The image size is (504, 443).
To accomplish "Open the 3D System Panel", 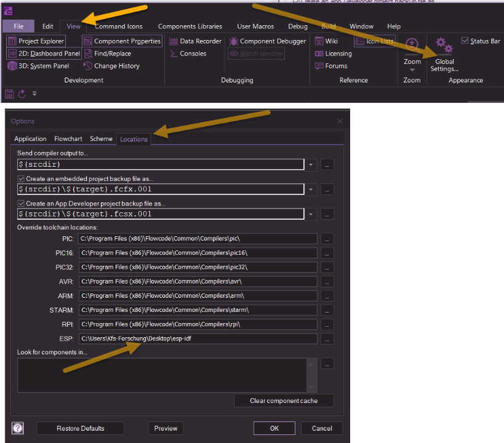I will 41,66.
